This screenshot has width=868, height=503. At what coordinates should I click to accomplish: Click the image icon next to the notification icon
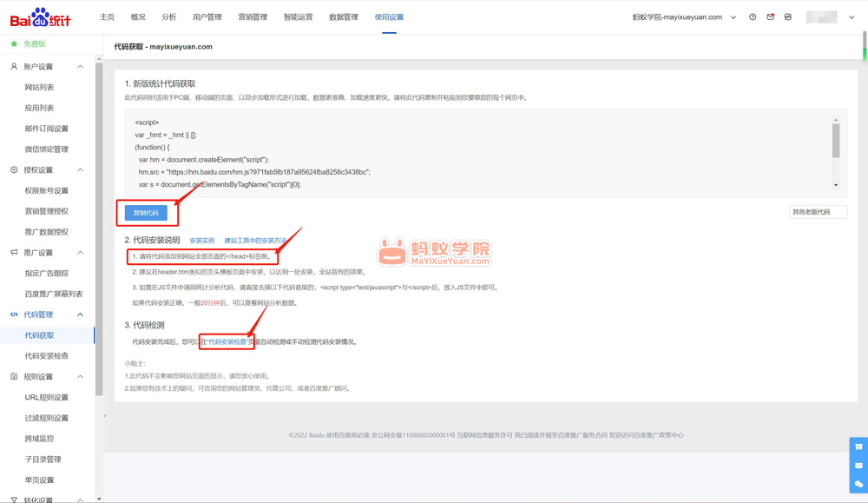click(788, 17)
